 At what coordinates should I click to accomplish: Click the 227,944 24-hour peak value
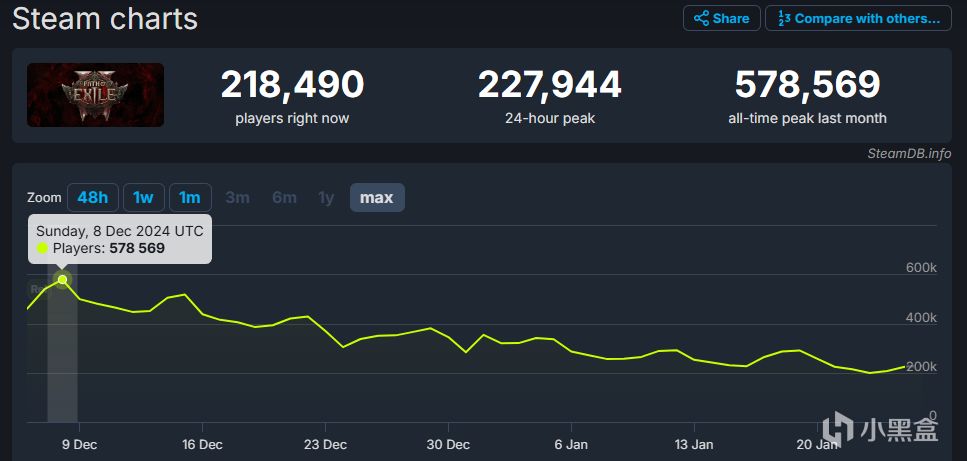[549, 84]
